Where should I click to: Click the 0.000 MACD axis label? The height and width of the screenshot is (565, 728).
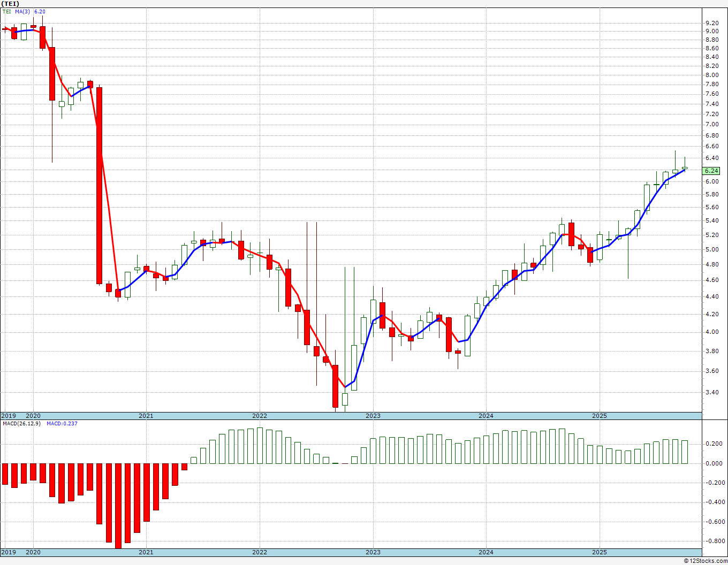[x=714, y=463]
